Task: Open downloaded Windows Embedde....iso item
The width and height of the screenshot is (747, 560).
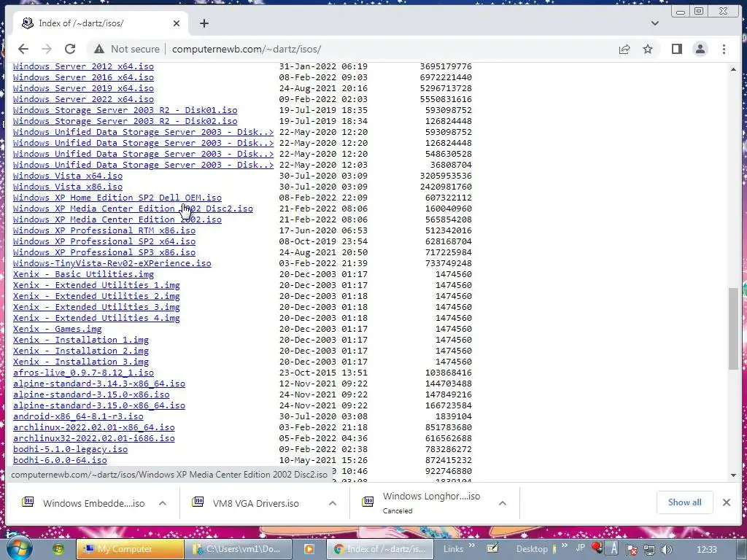Action: (85, 503)
